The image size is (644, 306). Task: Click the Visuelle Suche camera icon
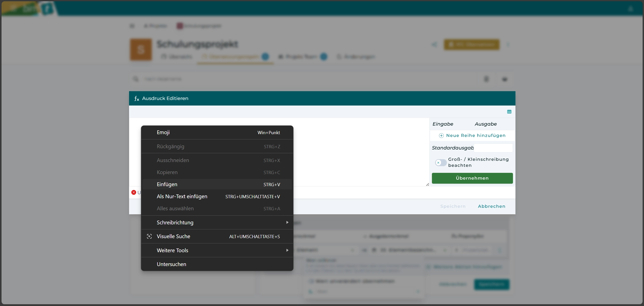coord(149,236)
